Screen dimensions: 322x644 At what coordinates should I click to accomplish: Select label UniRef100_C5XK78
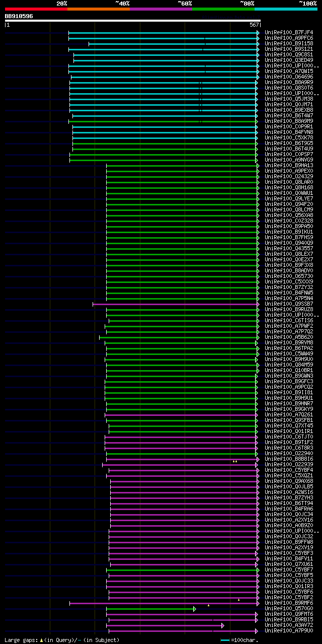tap(289, 137)
